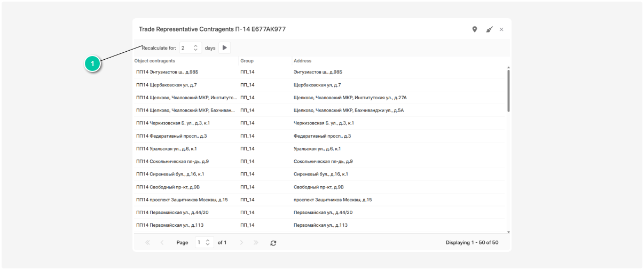
Task: Go to the next page
Action: click(241, 243)
